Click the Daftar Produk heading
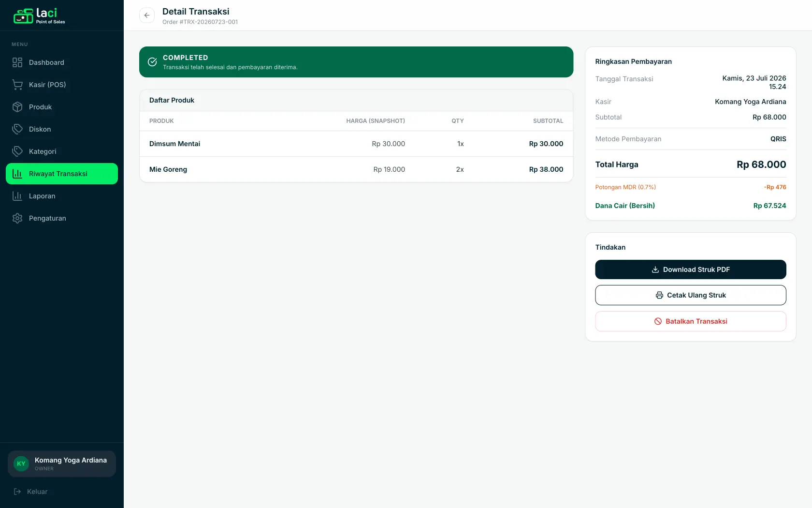812x508 pixels. pos(172,100)
